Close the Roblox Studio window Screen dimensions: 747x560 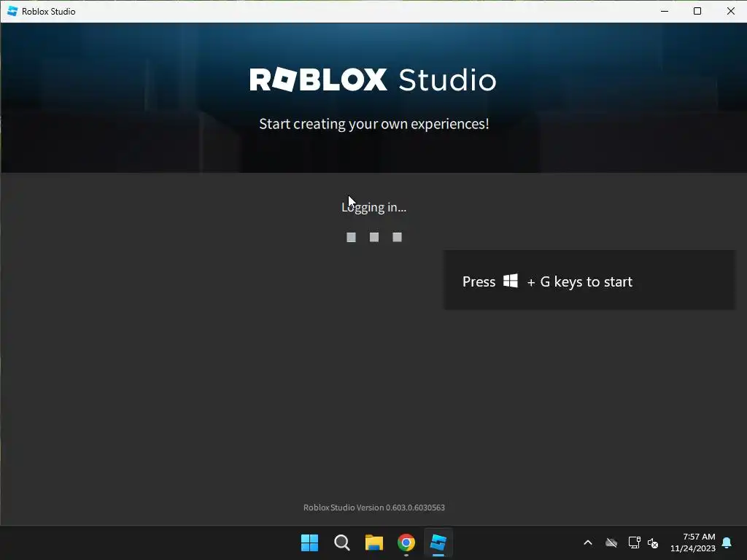(730, 11)
